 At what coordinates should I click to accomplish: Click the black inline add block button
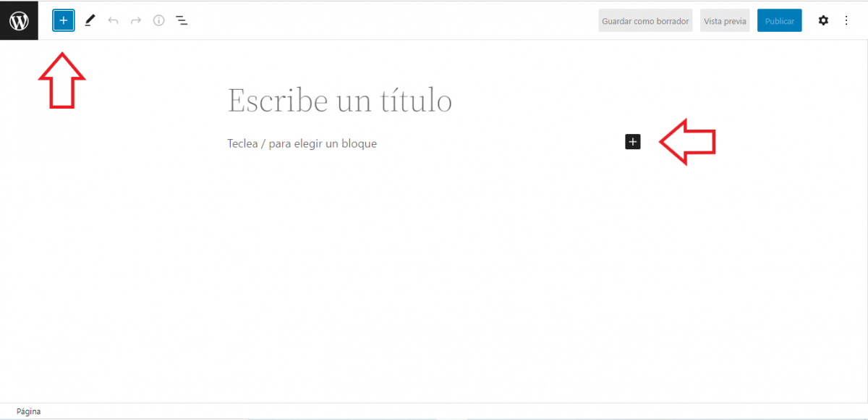633,142
